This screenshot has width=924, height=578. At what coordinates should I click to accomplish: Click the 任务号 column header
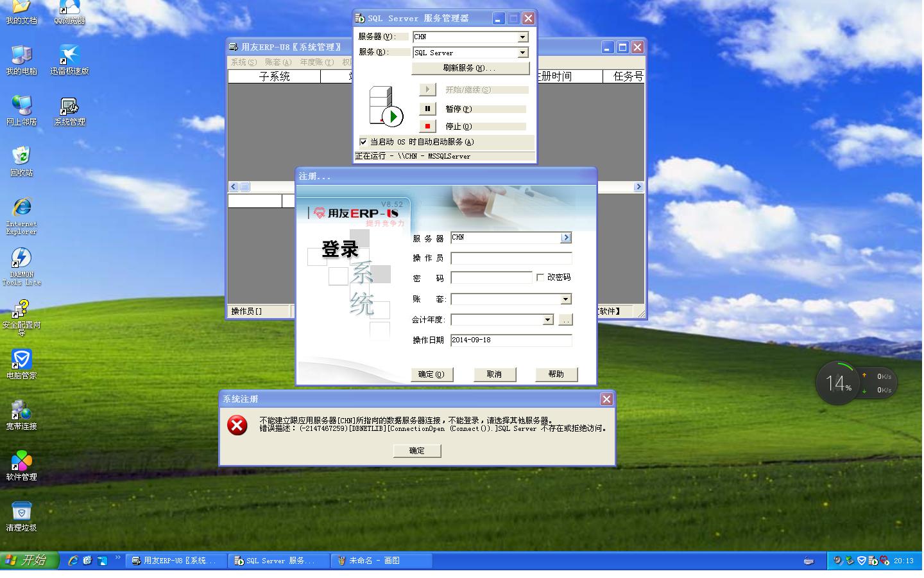click(x=624, y=76)
